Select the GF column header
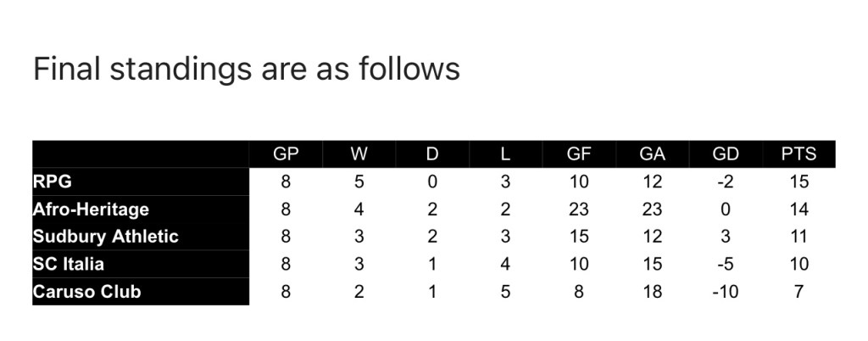Screen dimensions: 868x341 point(579,154)
